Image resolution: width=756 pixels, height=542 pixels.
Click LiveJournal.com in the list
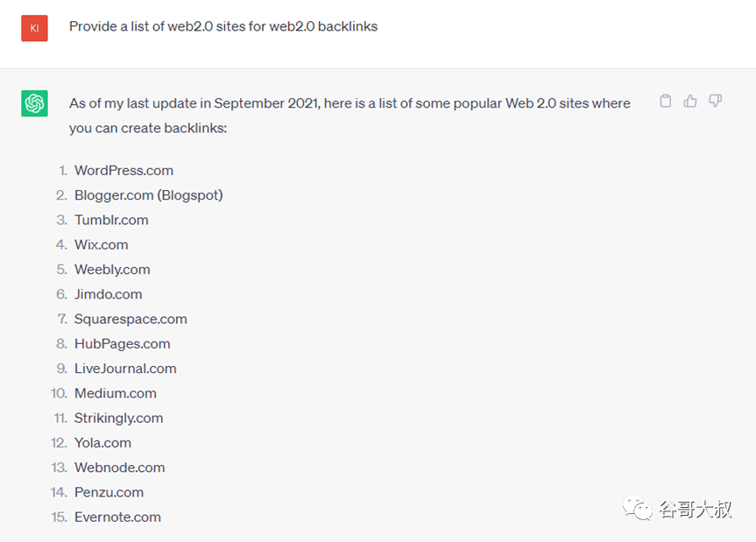(x=125, y=369)
